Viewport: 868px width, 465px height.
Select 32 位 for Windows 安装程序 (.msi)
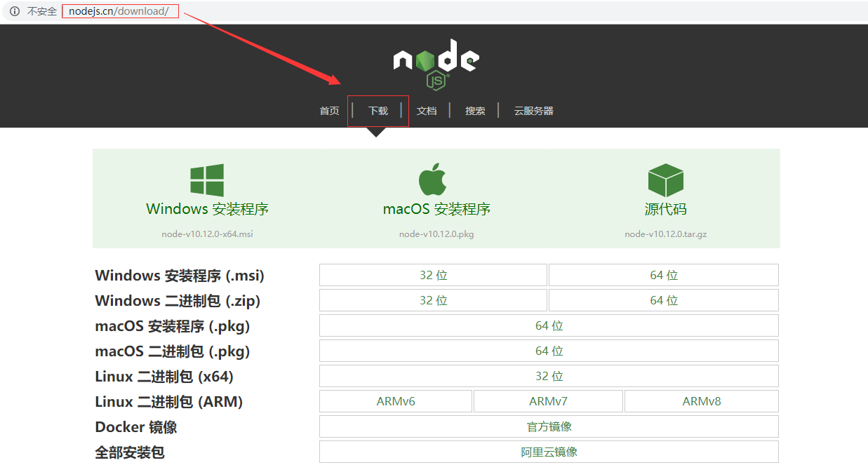click(433, 275)
